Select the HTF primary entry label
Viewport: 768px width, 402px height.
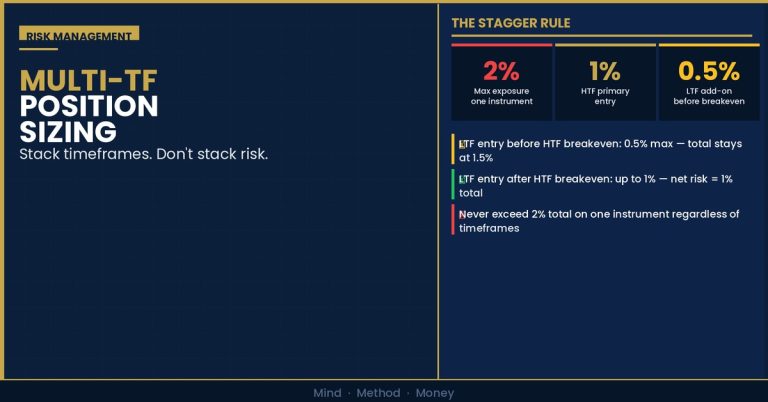[605, 96]
